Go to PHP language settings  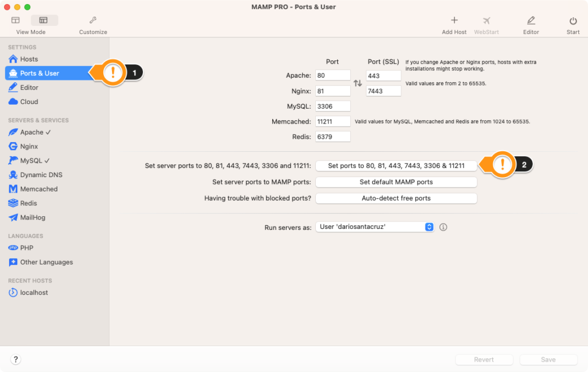[26, 248]
